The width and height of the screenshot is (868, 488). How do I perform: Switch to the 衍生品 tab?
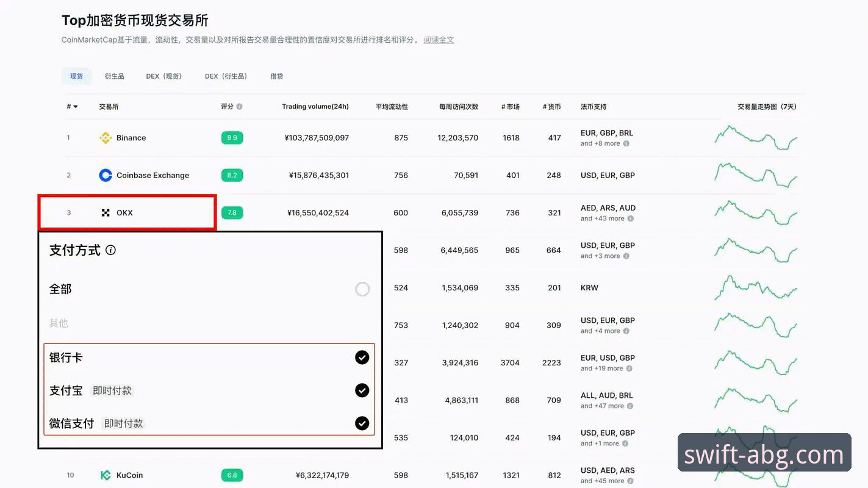pos(114,76)
